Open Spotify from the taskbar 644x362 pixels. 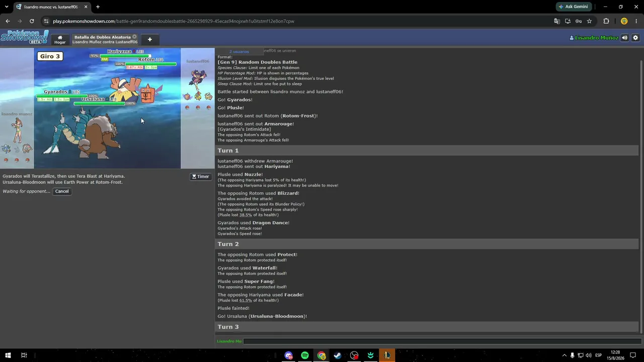tap(305, 355)
